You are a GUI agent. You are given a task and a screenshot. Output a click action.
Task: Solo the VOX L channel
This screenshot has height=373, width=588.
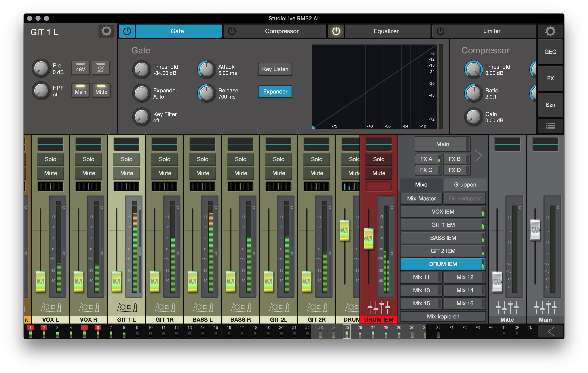50,159
